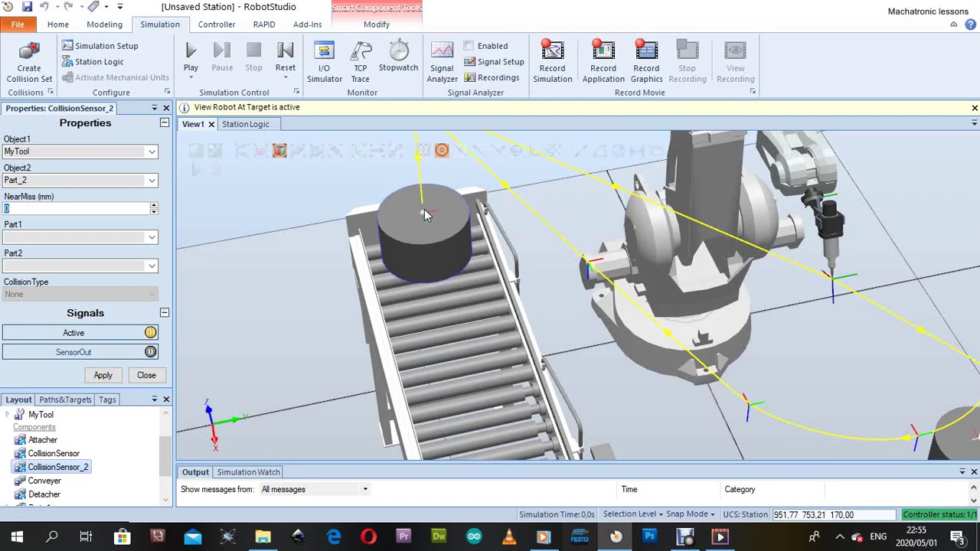Click Record Application
980x551 pixels.
(x=603, y=61)
